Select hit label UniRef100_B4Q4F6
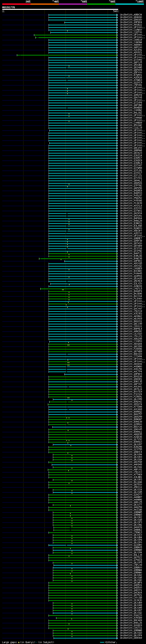This screenshot has height=644, width=146. click(131, 291)
